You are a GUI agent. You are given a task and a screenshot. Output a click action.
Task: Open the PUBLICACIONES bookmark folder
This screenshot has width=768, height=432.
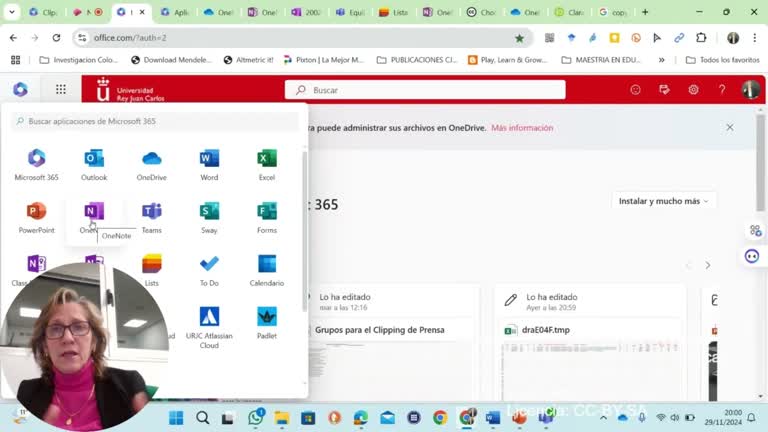tap(417, 60)
